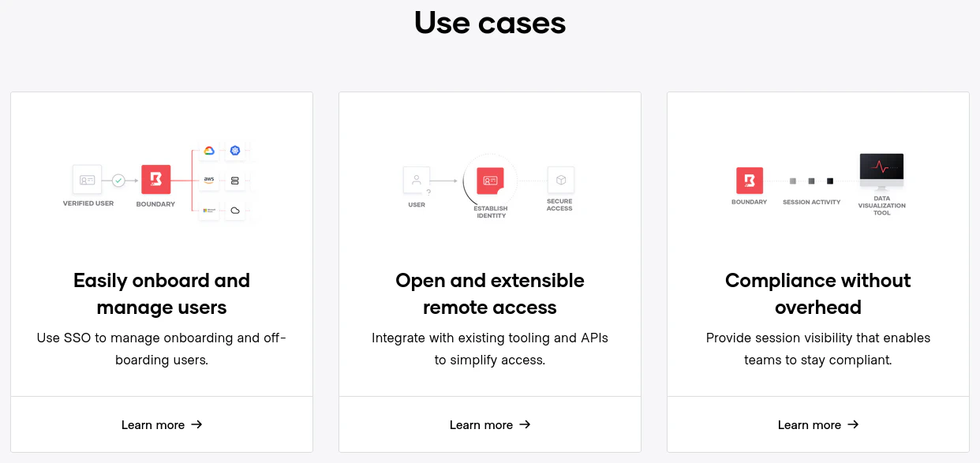Click the server stack icon beside AWS
The height and width of the screenshot is (463, 980).
(x=235, y=181)
